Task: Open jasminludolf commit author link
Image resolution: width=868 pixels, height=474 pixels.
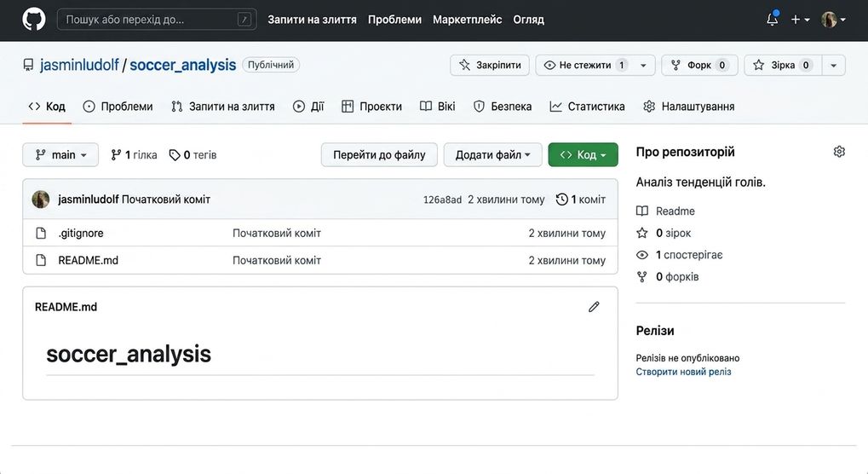Action: 88,199
